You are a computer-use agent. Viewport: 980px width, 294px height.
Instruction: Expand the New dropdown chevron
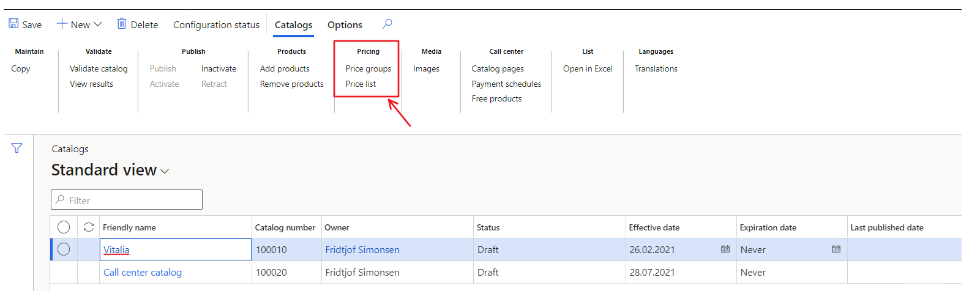click(x=98, y=24)
